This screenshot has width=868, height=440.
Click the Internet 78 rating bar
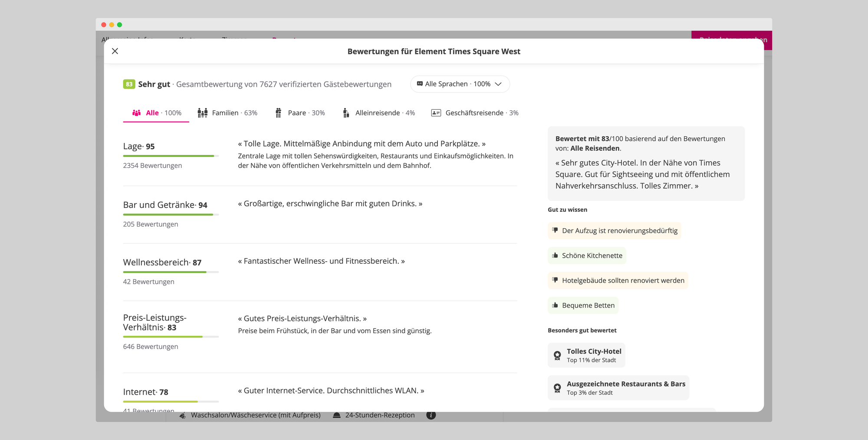point(171,402)
